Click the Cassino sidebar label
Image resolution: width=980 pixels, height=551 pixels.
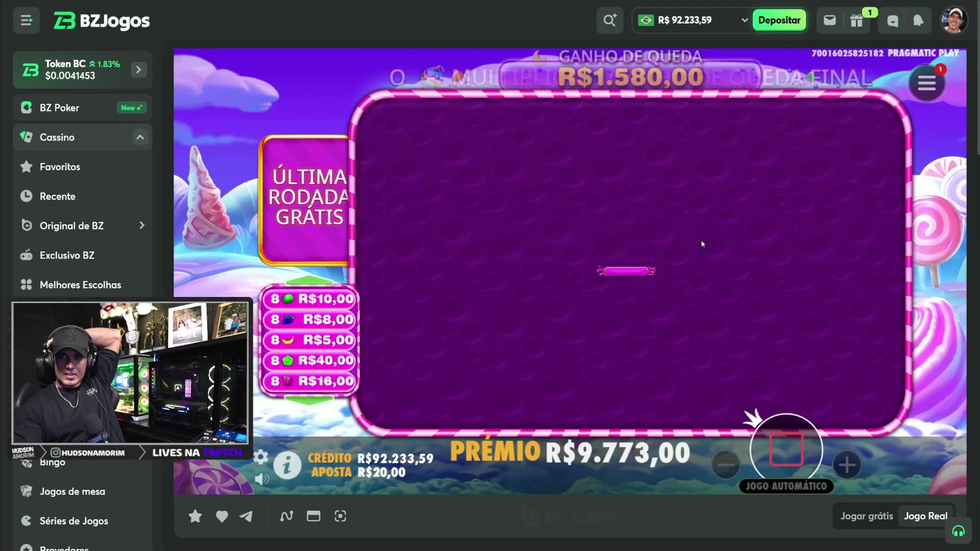[x=57, y=137]
